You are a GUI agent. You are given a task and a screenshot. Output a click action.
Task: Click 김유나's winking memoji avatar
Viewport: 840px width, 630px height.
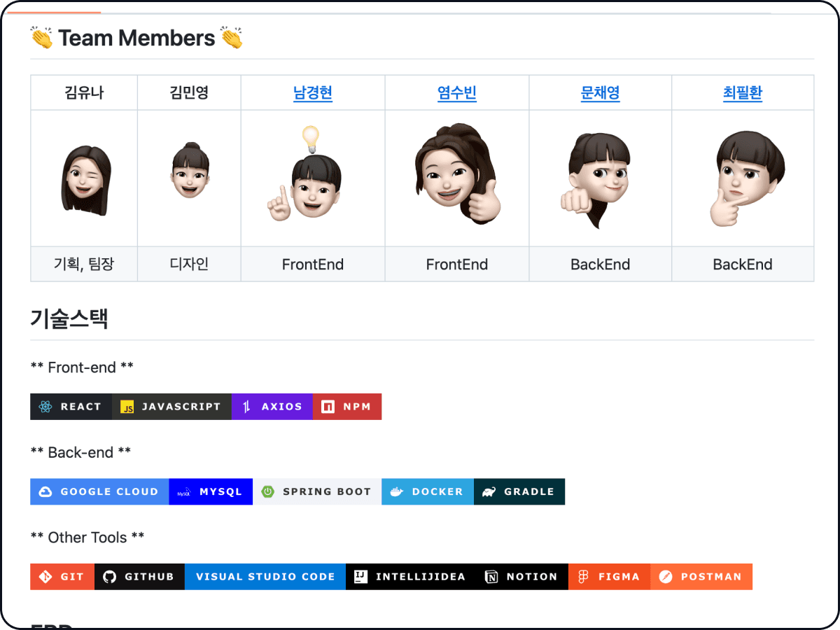(x=85, y=179)
